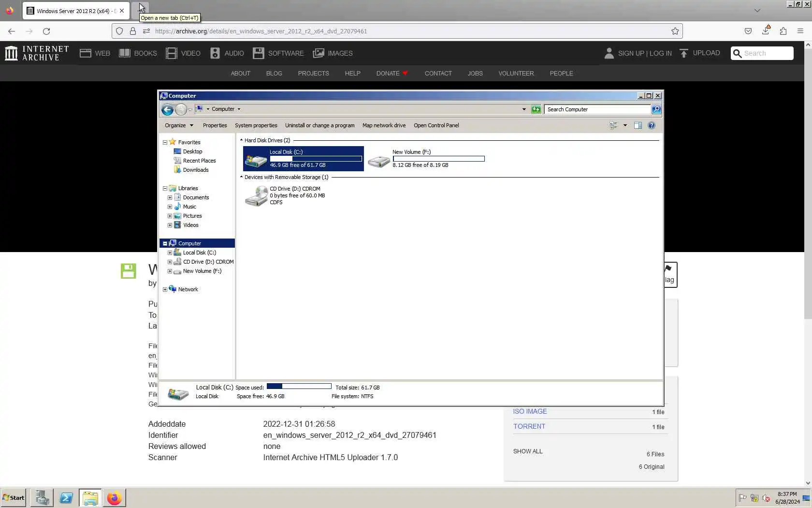Open the WEB menu on Internet Archive
The height and width of the screenshot is (508, 812).
pyautogui.click(x=95, y=53)
